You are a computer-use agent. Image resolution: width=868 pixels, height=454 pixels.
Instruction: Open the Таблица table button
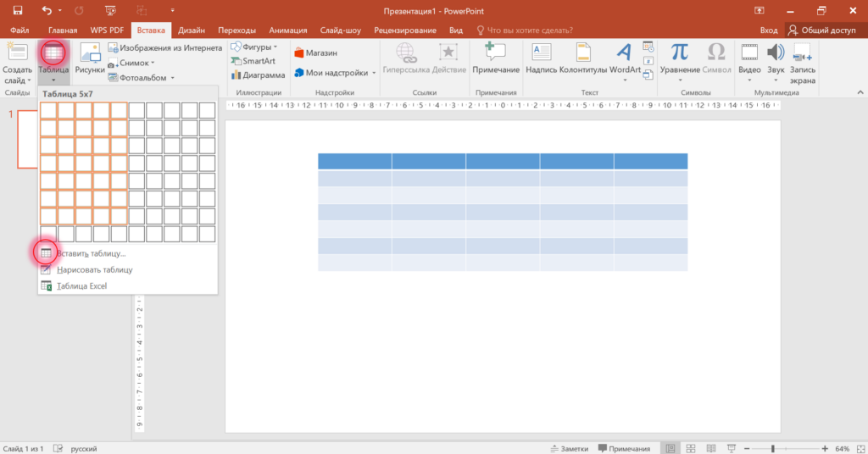[53, 63]
